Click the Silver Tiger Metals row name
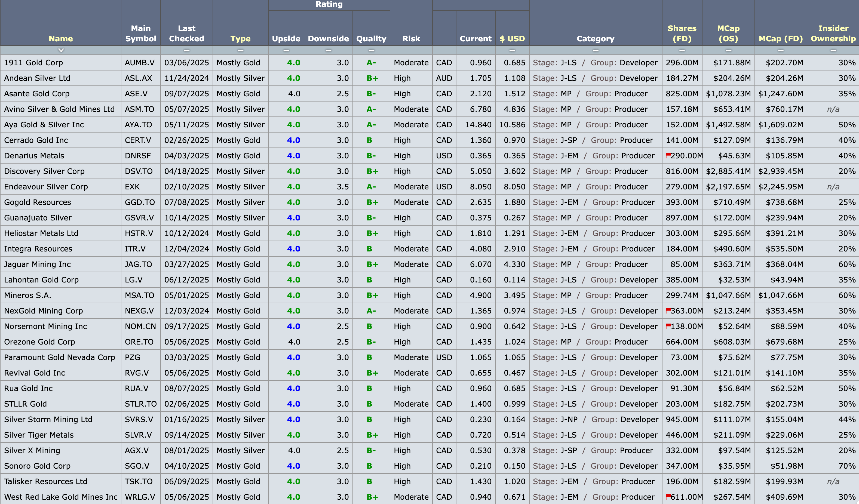The image size is (859, 504). click(39, 435)
